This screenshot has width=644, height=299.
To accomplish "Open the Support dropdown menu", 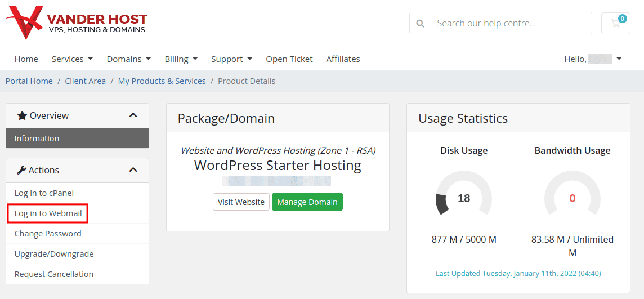I will [x=231, y=59].
